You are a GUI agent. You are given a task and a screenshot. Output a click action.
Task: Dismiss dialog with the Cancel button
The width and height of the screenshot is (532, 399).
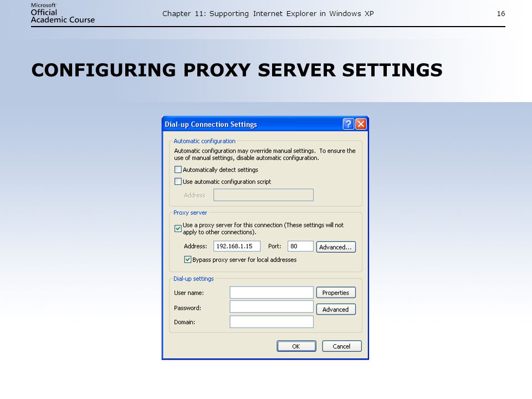point(342,346)
